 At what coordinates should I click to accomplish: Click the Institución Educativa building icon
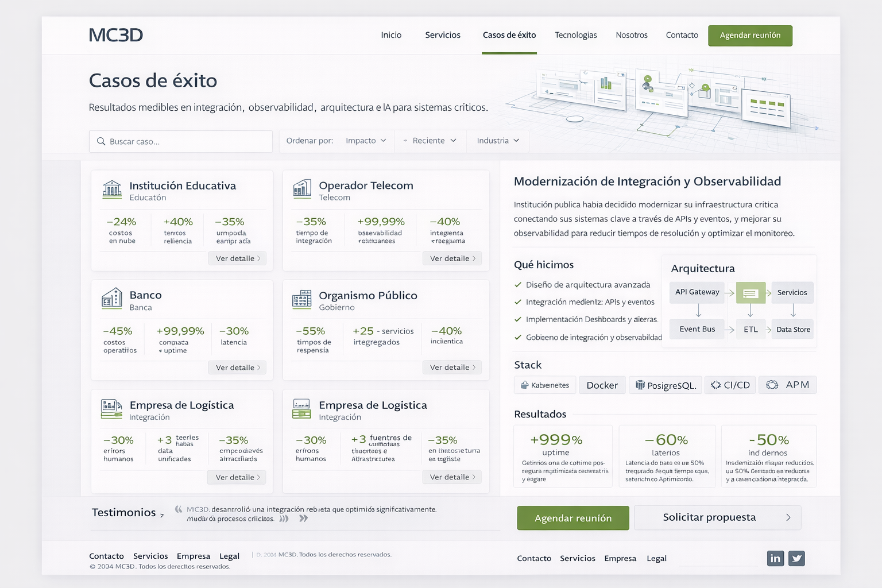[112, 189]
